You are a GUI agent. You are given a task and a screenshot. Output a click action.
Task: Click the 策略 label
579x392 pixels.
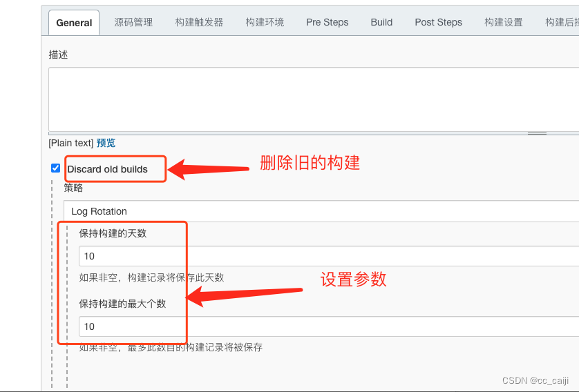pos(73,188)
